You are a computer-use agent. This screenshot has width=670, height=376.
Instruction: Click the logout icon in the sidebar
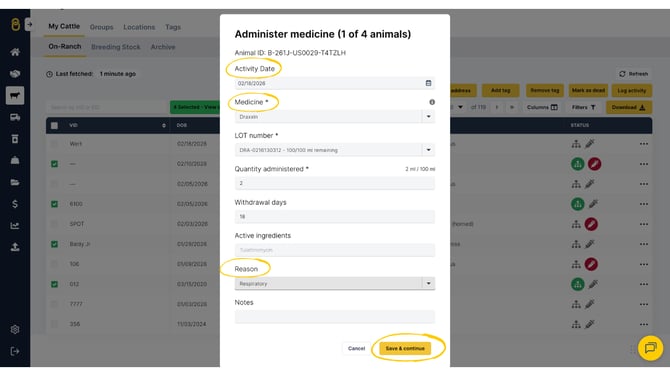(x=15, y=351)
